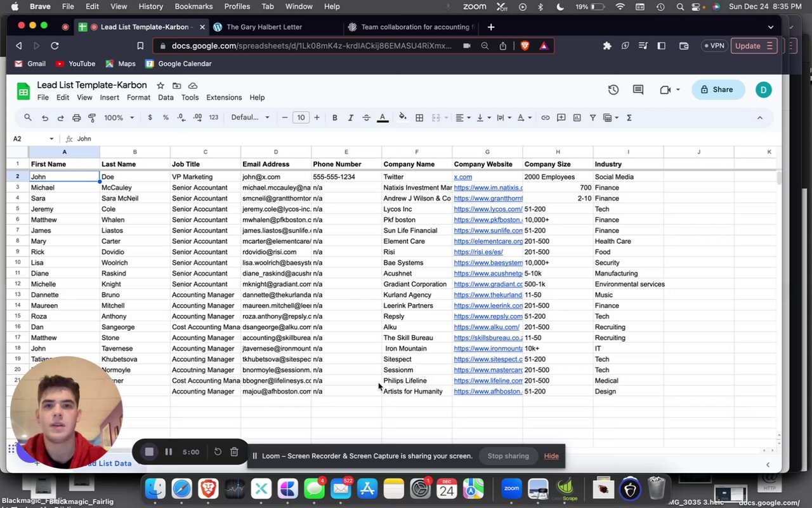Screen dimensions: 812x508
Task: Select the paint format tool
Action: point(92,117)
